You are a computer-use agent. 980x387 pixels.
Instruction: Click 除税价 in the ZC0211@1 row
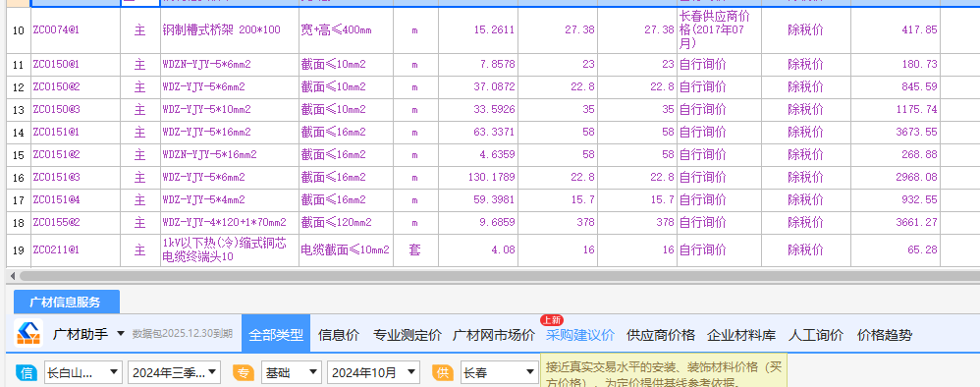click(x=805, y=250)
